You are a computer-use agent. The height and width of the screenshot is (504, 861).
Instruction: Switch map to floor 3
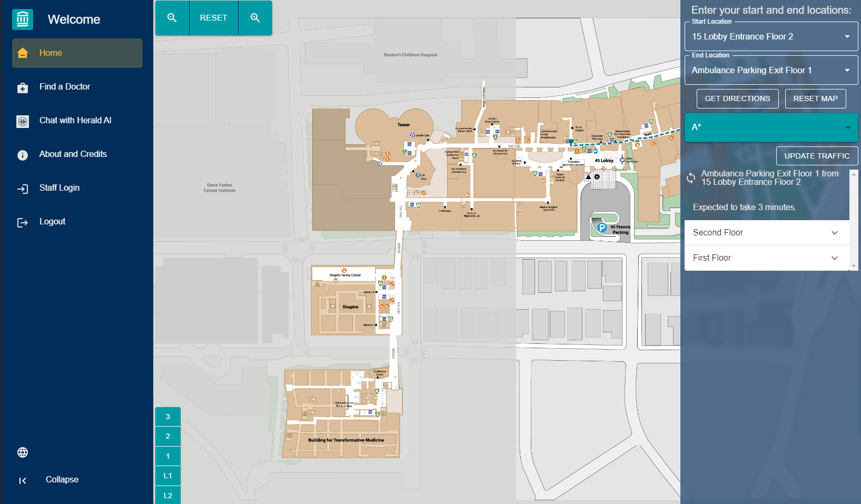pos(168,417)
